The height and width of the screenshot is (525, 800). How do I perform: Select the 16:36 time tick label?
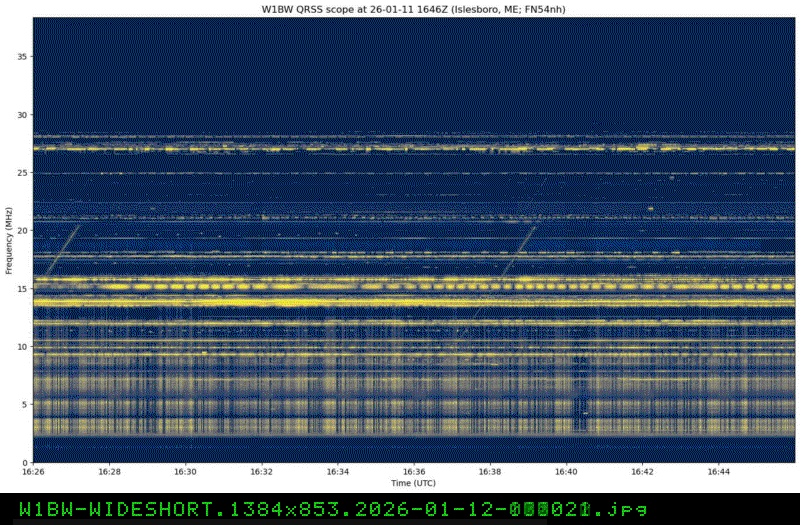pyautogui.click(x=414, y=472)
